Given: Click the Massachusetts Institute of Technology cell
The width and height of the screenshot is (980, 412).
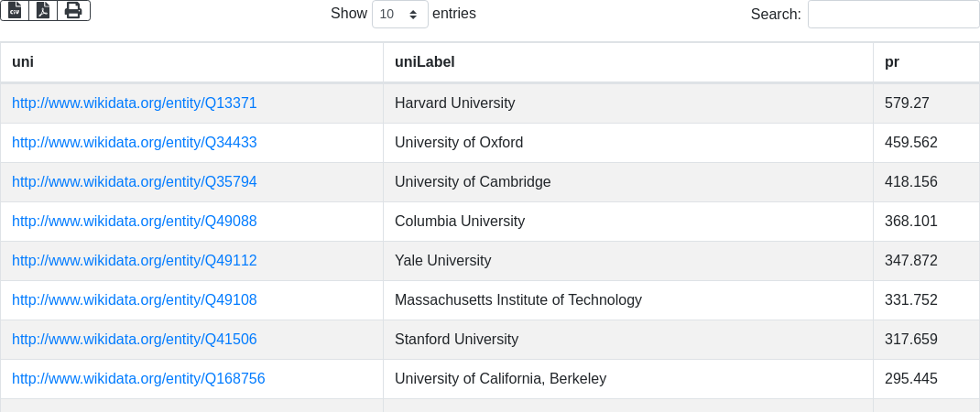Looking at the screenshot, I should point(518,300).
